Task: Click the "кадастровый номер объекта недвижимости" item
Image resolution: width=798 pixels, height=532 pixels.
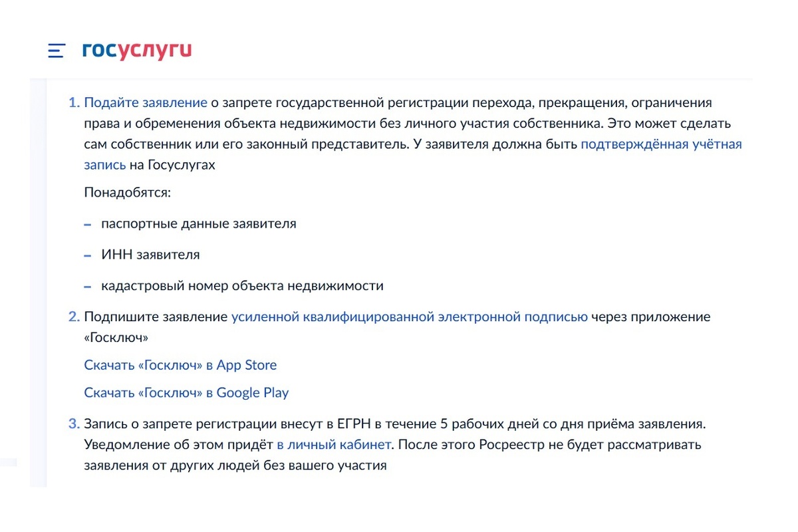Action: pyautogui.click(x=242, y=286)
